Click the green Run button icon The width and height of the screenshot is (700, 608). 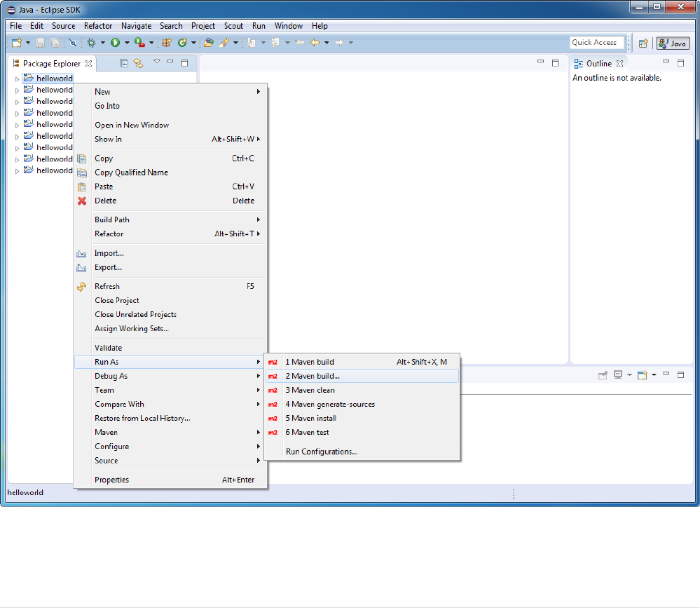point(115,43)
